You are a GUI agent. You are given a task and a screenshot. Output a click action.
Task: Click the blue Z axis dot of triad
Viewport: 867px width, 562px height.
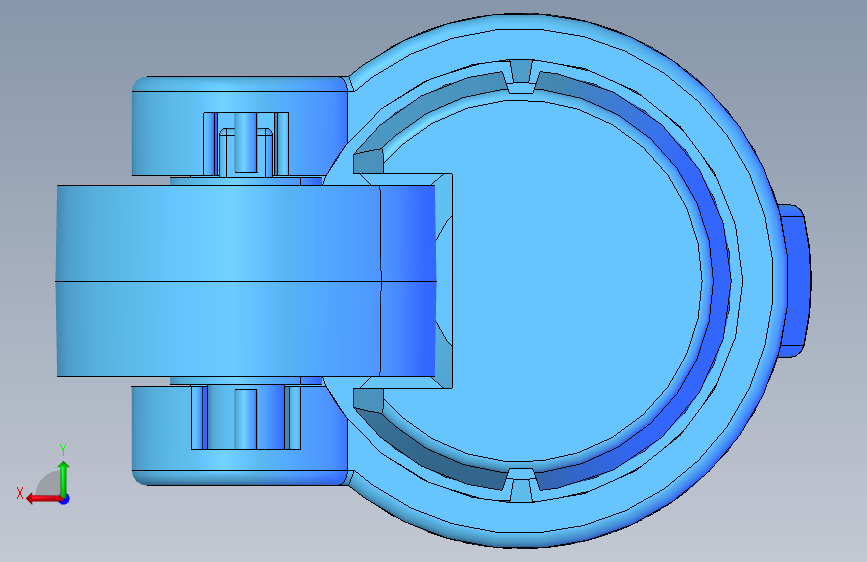[65, 499]
